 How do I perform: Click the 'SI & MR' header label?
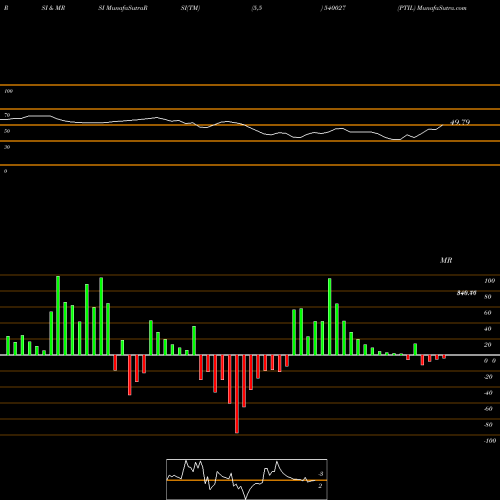click(x=53, y=8)
